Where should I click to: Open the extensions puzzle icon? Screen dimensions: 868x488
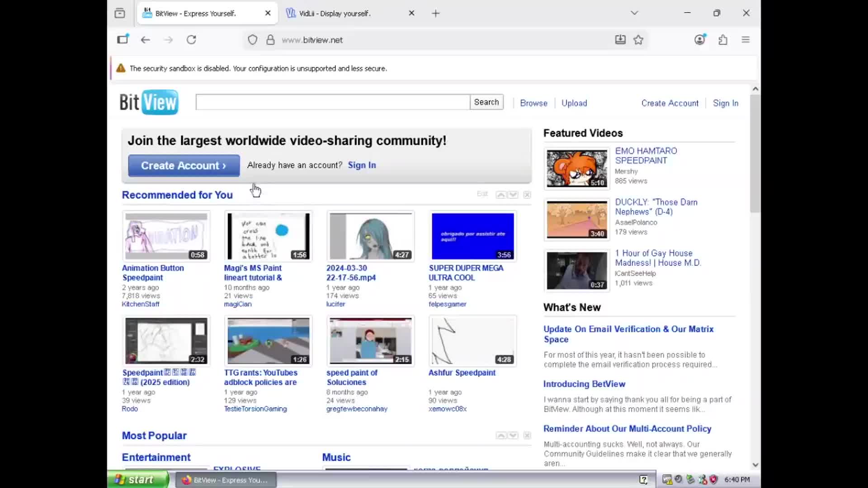(x=723, y=40)
